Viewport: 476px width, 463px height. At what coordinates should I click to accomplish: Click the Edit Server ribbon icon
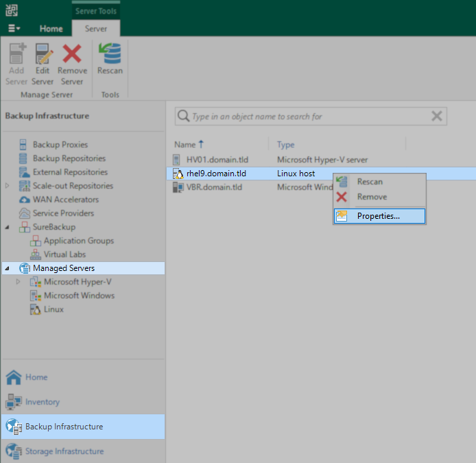pyautogui.click(x=43, y=55)
